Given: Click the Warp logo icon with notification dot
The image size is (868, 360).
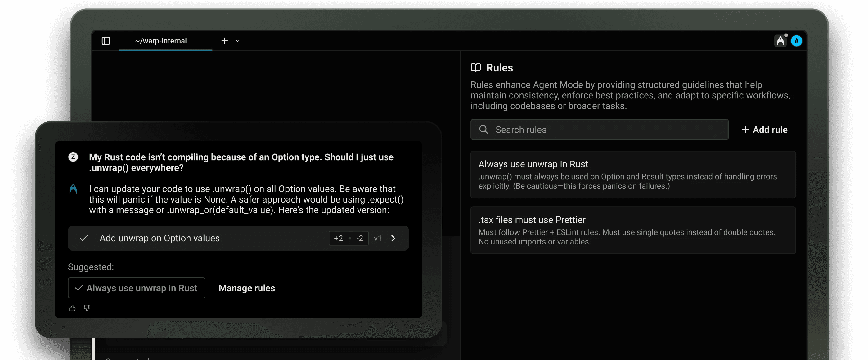Looking at the screenshot, I should [781, 40].
